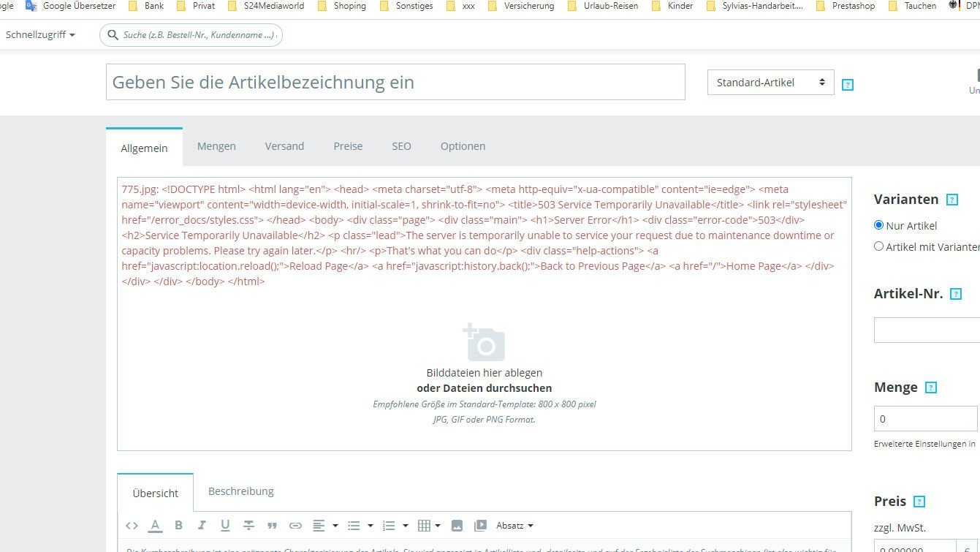The image size is (980, 552).
Task: Open help icon next to Varianten
Action: point(952,200)
